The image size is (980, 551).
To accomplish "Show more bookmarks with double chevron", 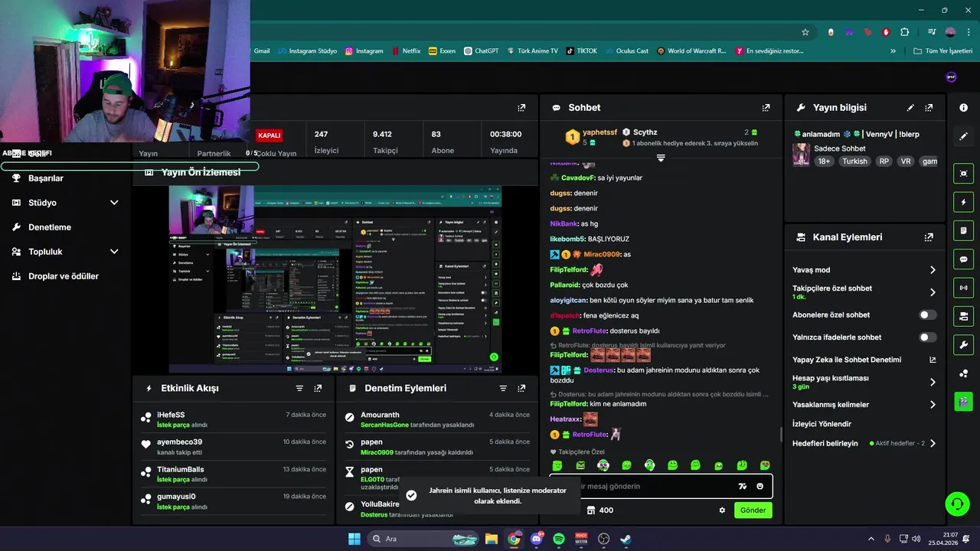I will tap(893, 51).
